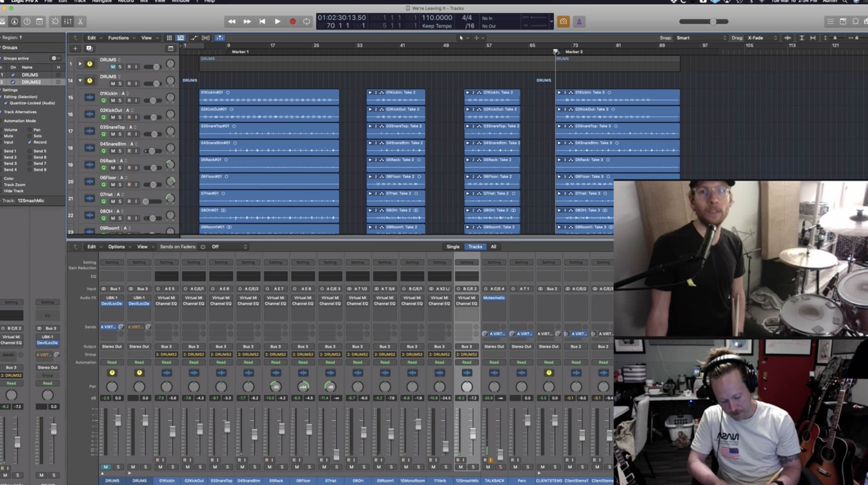Open the Tracks area View menu
Image resolution: width=868 pixels, height=485 pixels.
point(149,38)
